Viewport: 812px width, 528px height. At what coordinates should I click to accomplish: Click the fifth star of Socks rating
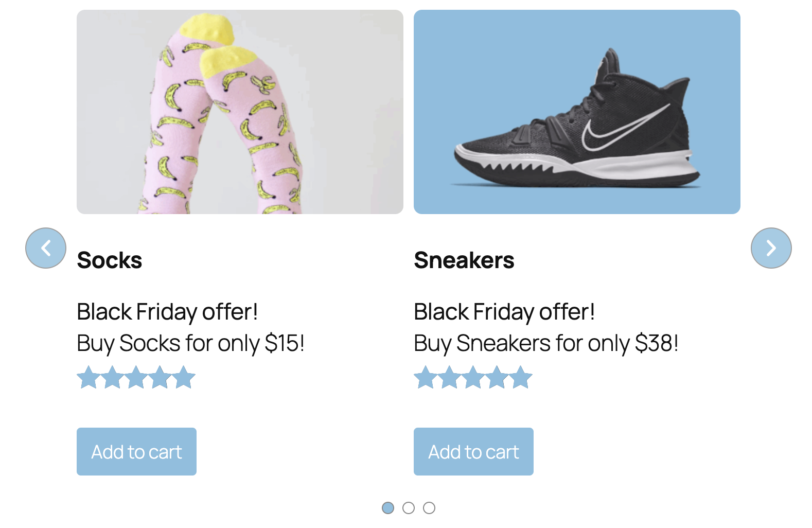(184, 377)
